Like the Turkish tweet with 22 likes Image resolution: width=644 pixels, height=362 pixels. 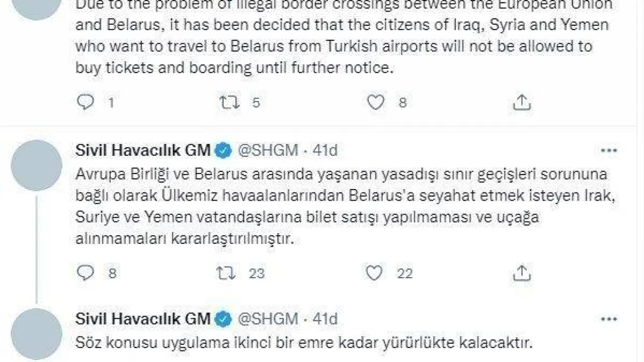[x=374, y=273]
